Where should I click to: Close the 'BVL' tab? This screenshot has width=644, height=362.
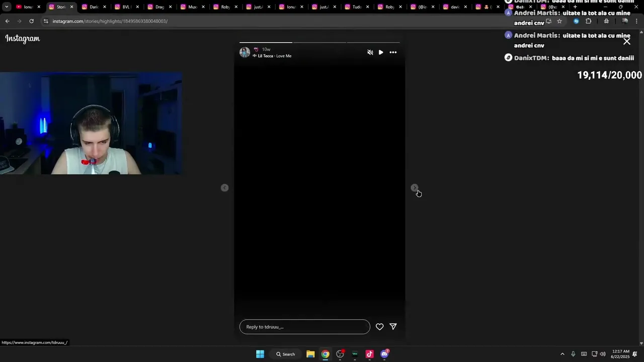[x=137, y=7]
